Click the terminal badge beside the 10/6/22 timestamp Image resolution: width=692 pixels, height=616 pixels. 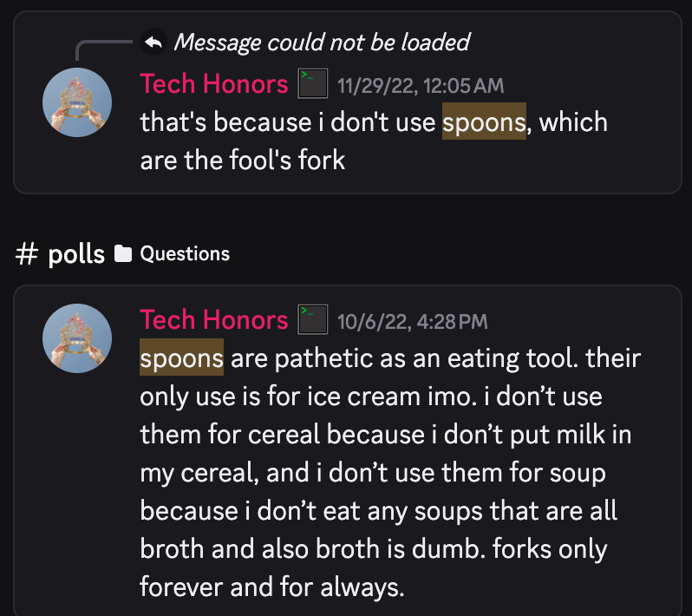(312, 320)
